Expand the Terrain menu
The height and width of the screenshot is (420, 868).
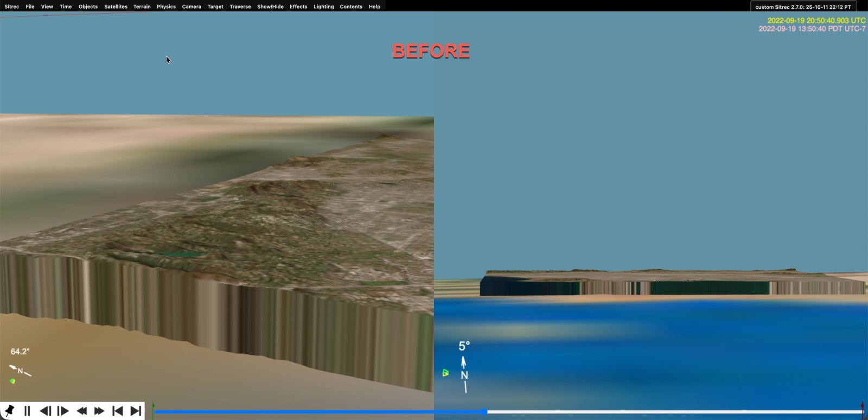click(x=142, y=7)
